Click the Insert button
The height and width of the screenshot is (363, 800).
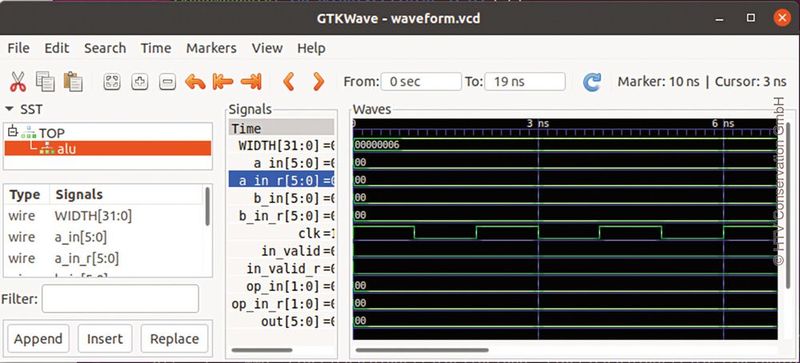point(105,338)
